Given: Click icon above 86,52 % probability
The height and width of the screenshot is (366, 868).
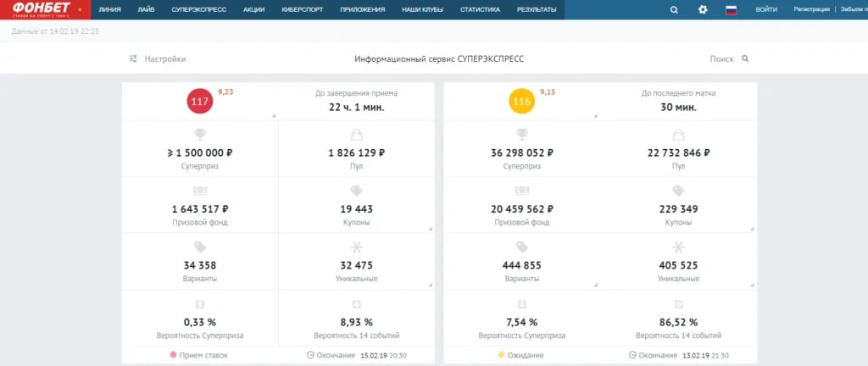Looking at the screenshot, I should coord(678,304).
